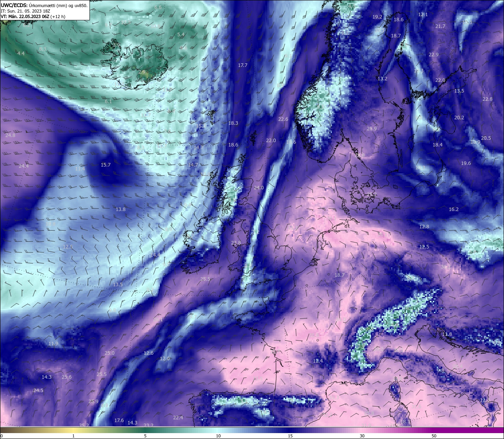Click the "15" label on the color scale
The height and width of the screenshot is (439, 504).
(290, 436)
